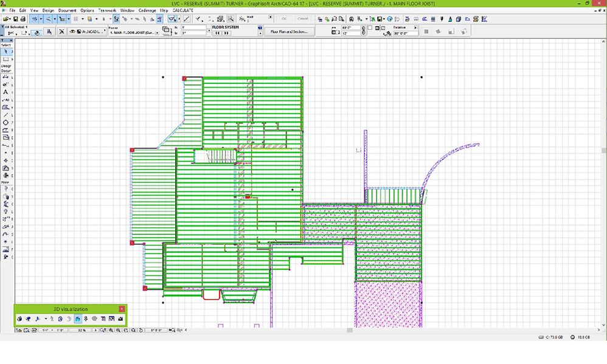607x364 pixels.
Task: Click the Floor Plan and Section button
Action: pos(290,31)
